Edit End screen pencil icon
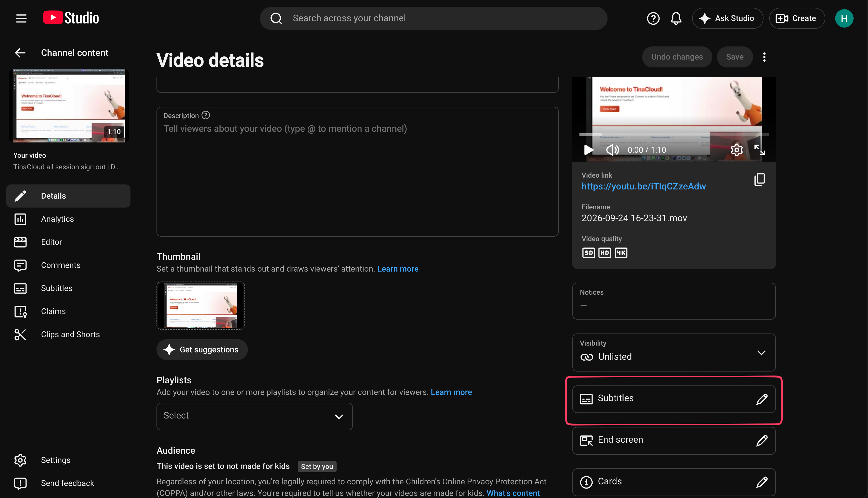 pos(762,441)
